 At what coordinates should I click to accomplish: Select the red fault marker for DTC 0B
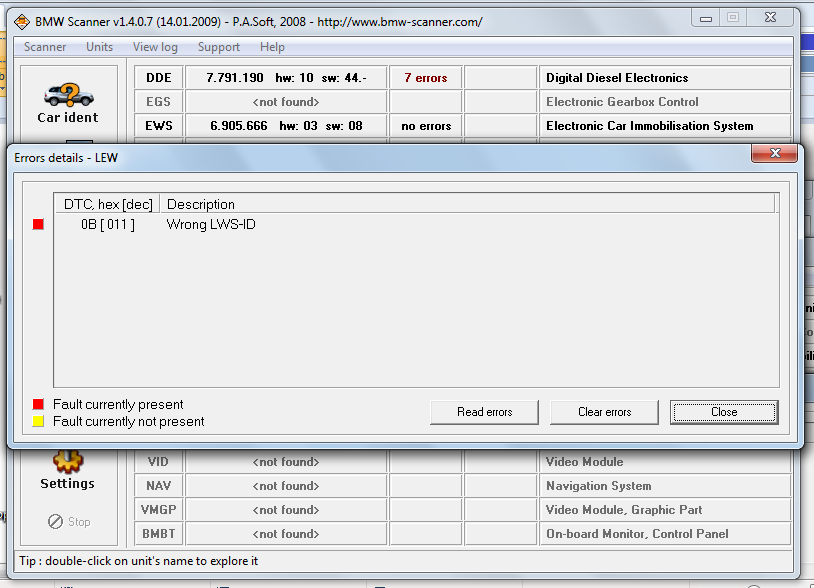click(x=38, y=224)
